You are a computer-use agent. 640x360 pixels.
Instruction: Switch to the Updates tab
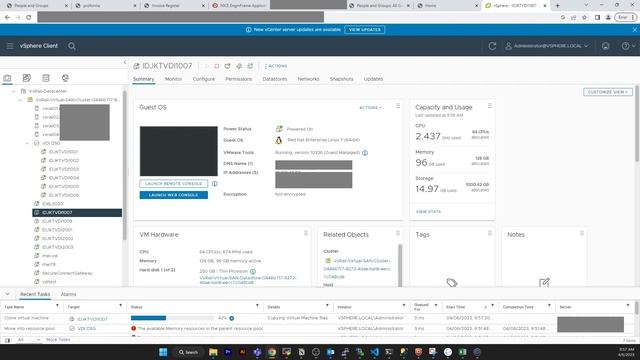point(373,79)
